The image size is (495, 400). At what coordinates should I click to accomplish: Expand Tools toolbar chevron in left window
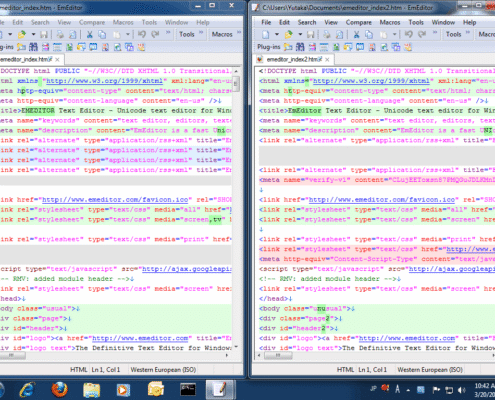[201, 32]
